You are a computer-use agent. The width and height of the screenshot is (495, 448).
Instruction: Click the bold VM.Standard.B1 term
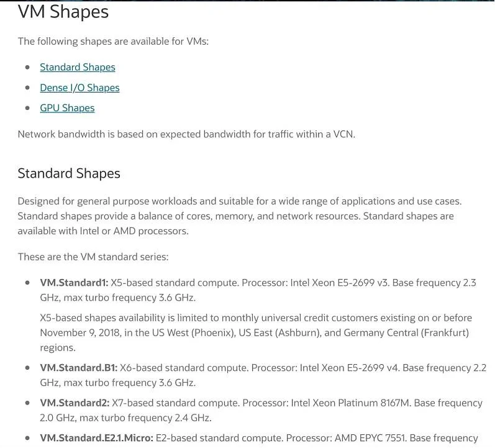tap(79, 368)
